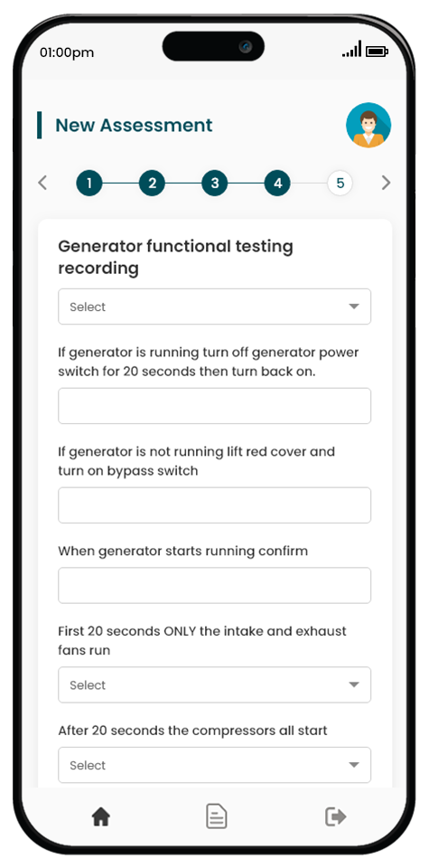Go to next step with right chevron
Image resolution: width=429 pixels, height=868 pixels.
click(x=387, y=183)
